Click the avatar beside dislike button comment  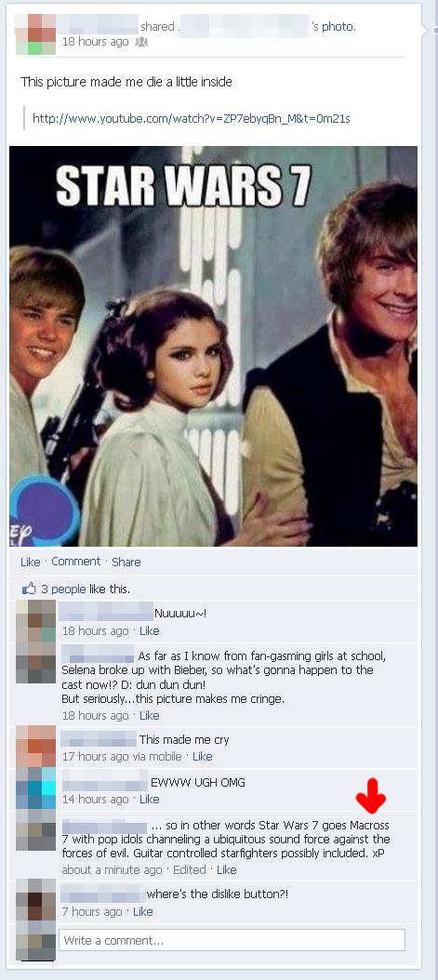(35, 900)
